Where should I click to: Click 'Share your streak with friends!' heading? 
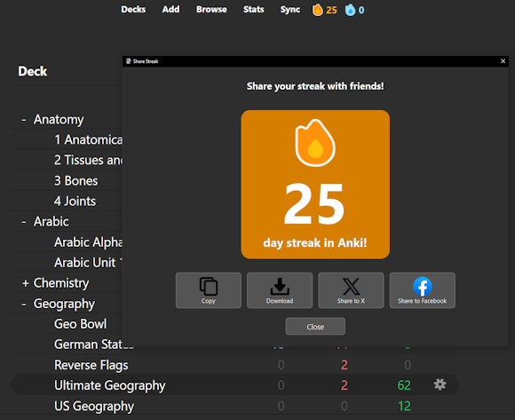(x=315, y=86)
